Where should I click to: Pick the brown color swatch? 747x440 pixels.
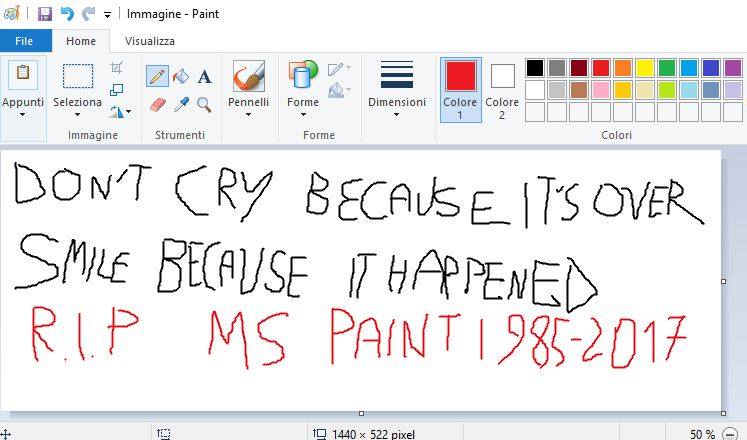(x=579, y=90)
